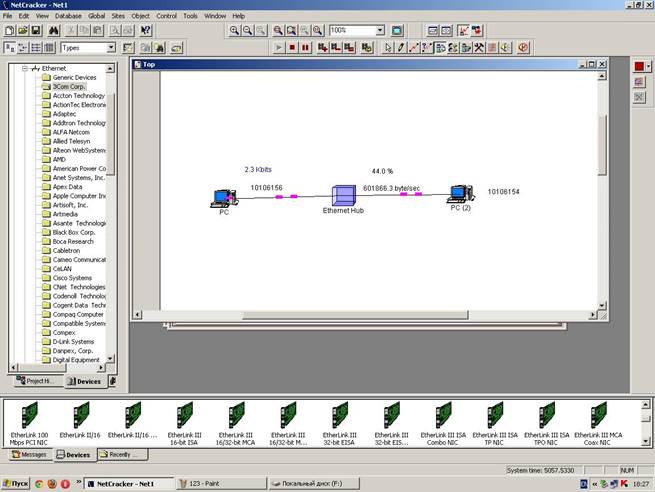Open the Database menu
Image resolution: width=655 pixels, height=492 pixels.
click(68, 16)
